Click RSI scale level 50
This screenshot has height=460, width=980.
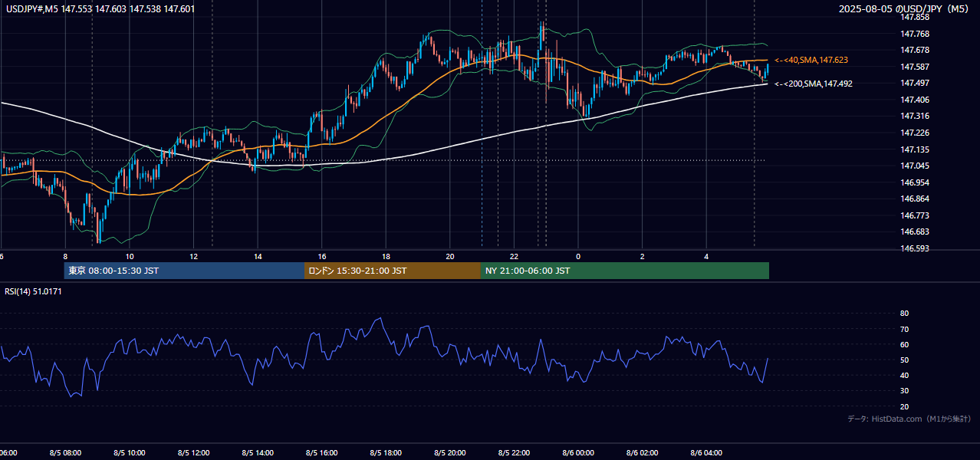pos(904,360)
